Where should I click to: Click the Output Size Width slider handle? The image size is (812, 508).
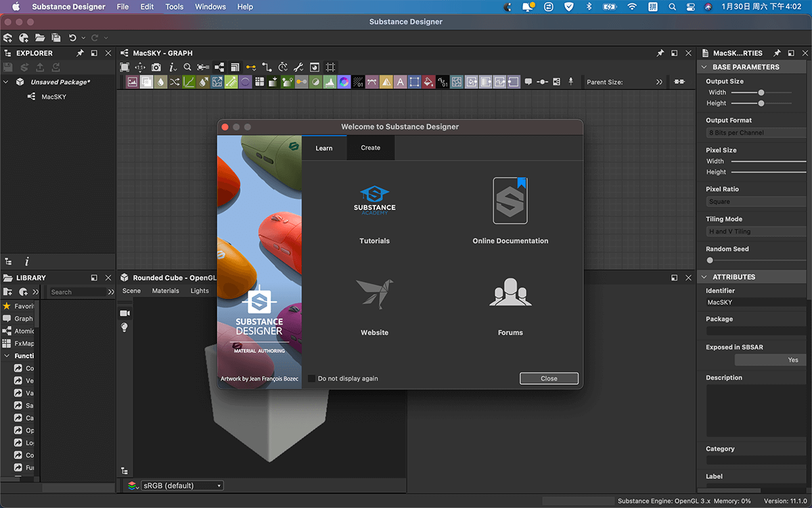761,92
